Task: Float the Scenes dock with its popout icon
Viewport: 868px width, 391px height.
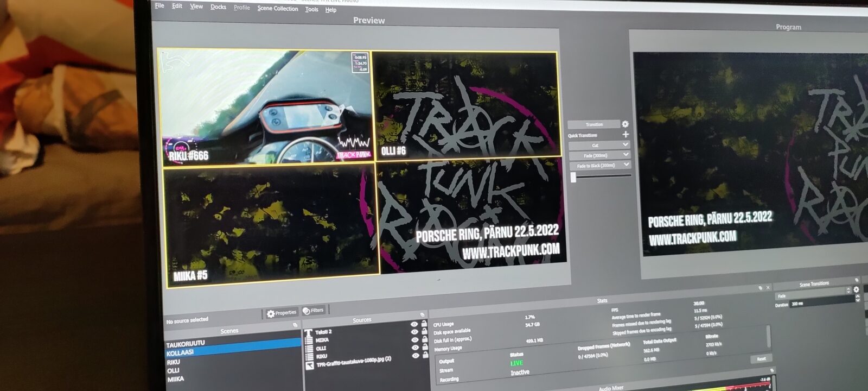Action: 295,325
